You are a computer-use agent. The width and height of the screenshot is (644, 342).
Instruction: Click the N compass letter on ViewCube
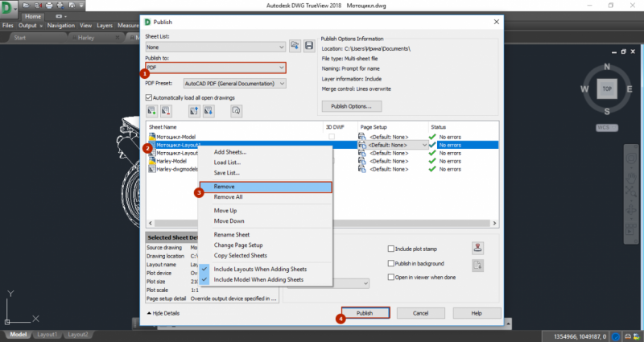pos(607,67)
